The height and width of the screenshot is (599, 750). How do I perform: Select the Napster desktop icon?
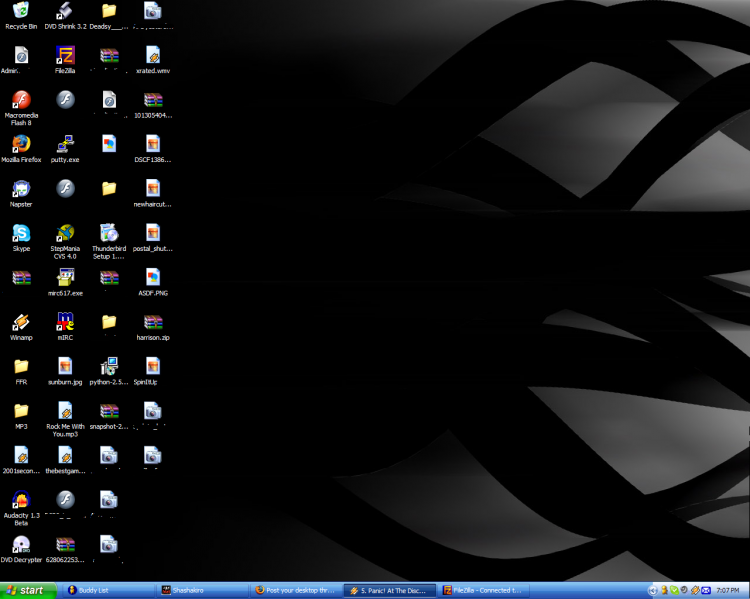coord(21,189)
